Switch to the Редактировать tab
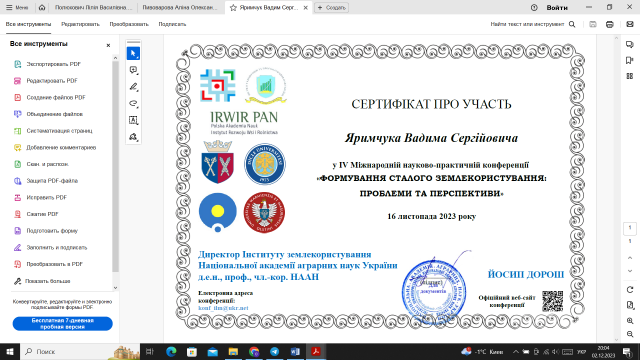 80,24
